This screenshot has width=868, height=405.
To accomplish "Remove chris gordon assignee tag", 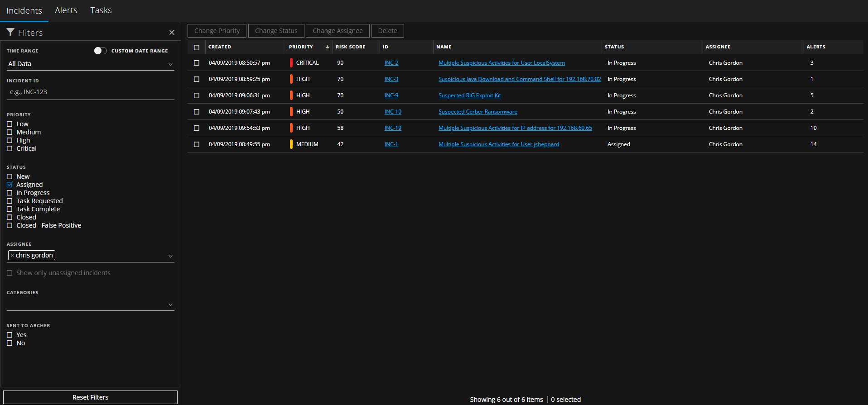I will (12, 256).
